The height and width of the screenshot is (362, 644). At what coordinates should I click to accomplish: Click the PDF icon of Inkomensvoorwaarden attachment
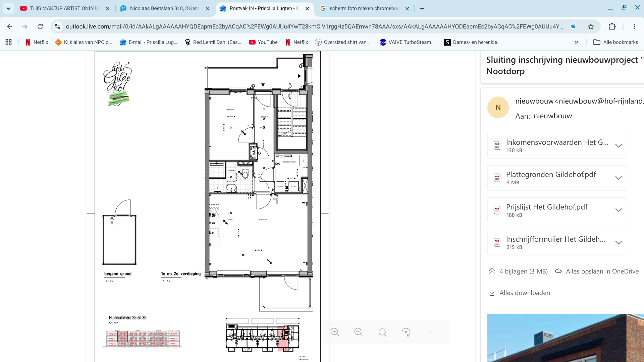coord(497,146)
